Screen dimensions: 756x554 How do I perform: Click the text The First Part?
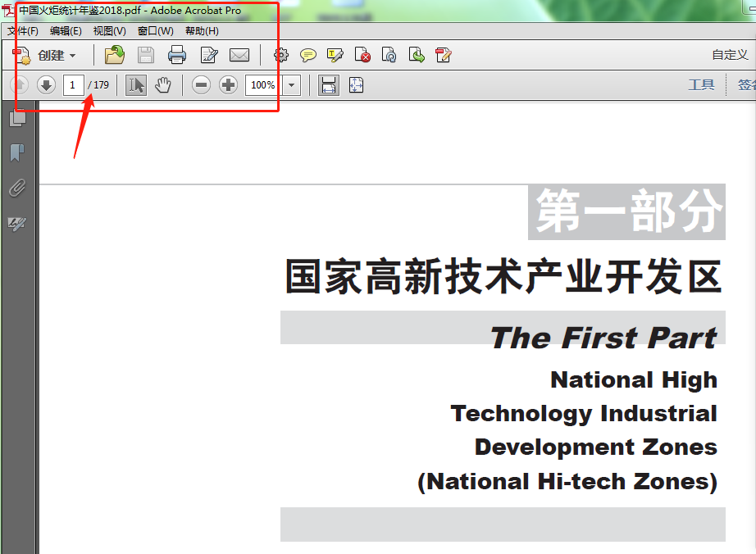pos(603,338)
